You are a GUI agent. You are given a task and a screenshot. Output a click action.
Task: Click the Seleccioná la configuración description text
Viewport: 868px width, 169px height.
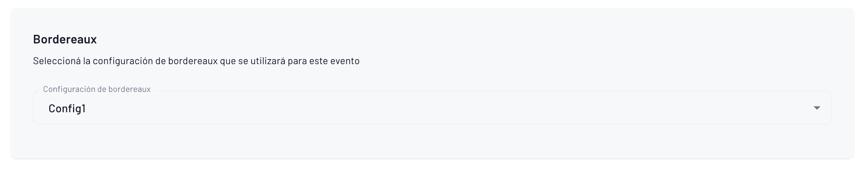[196, 61]
